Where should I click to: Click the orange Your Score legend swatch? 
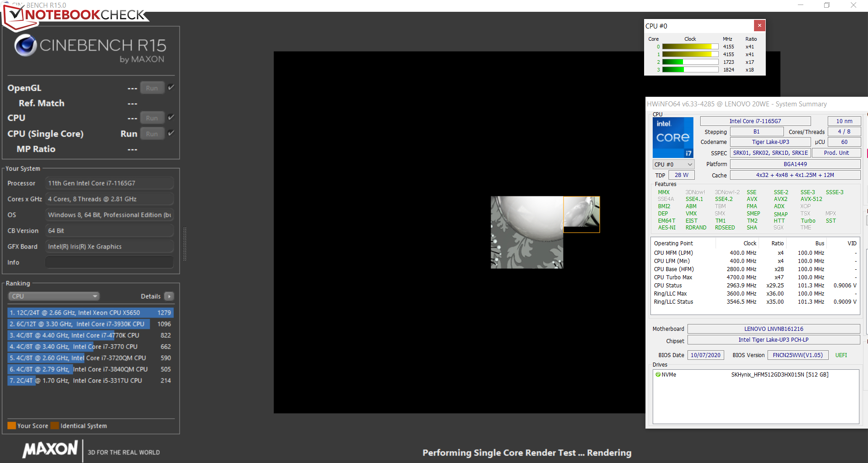click(x=12, y=425)
